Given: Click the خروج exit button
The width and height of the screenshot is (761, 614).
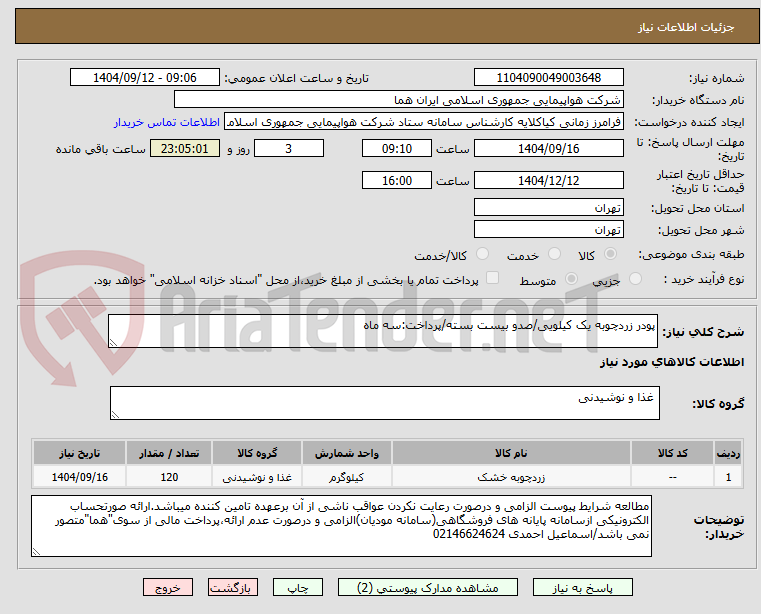Looking at the screenshot, I should tap(168, 587).
